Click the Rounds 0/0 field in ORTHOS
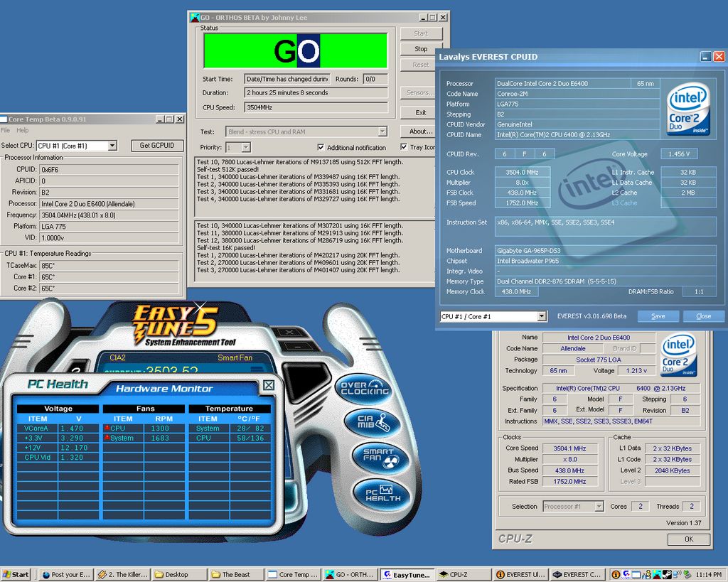This screenshot has height=582, width=728. coord(375,79)
